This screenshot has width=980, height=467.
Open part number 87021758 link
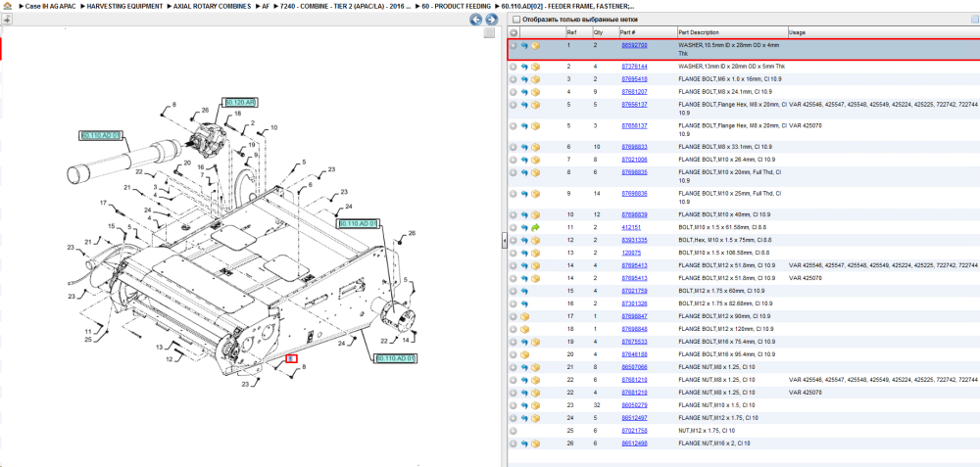(634, 431)
